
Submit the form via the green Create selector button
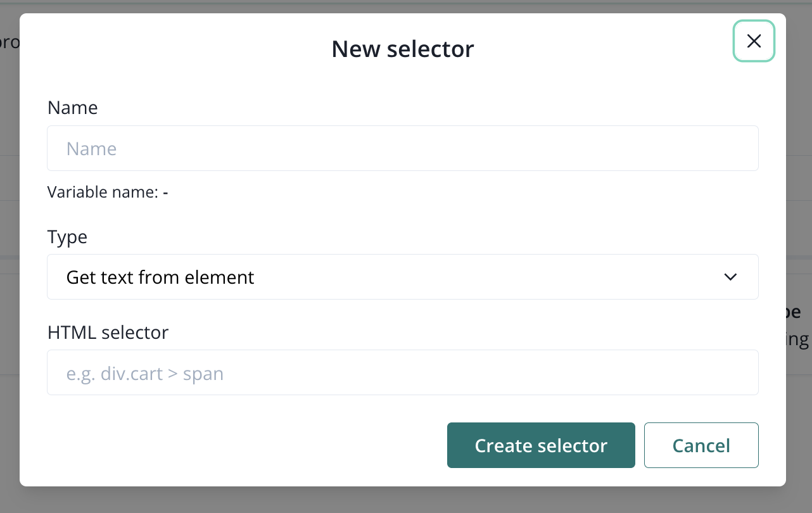541,445
